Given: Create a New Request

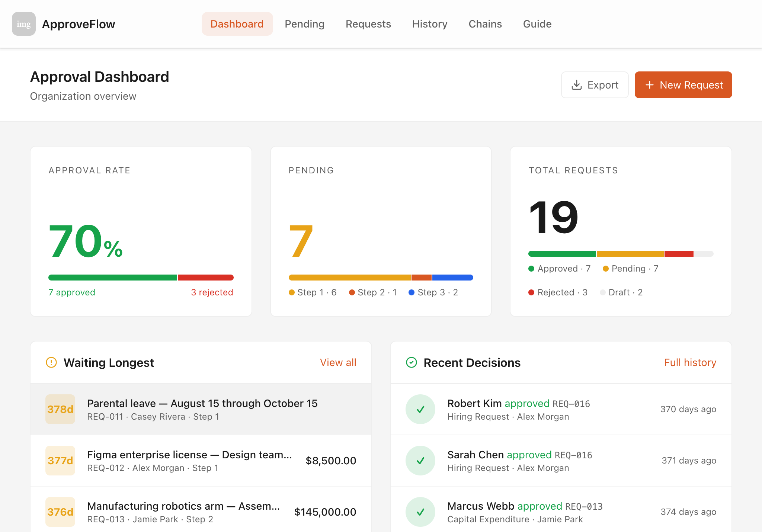Looking at the screenshot, I should [x=683, y=85].
